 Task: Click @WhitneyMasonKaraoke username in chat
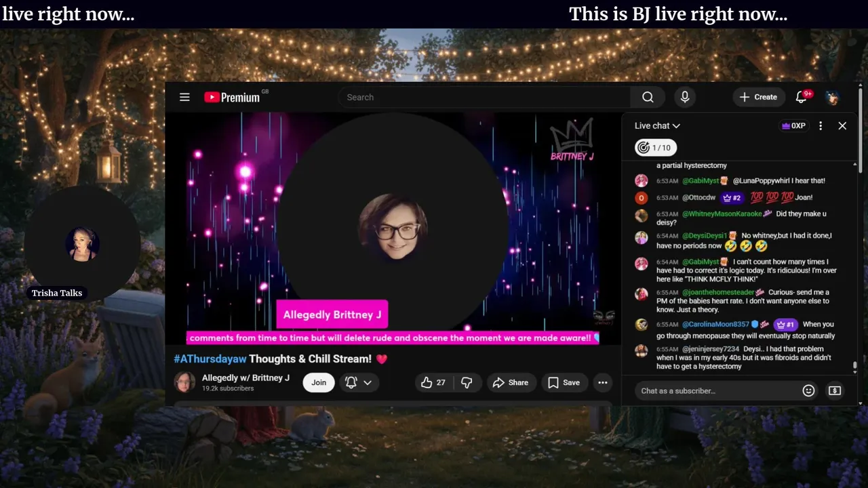pos(722,213)
